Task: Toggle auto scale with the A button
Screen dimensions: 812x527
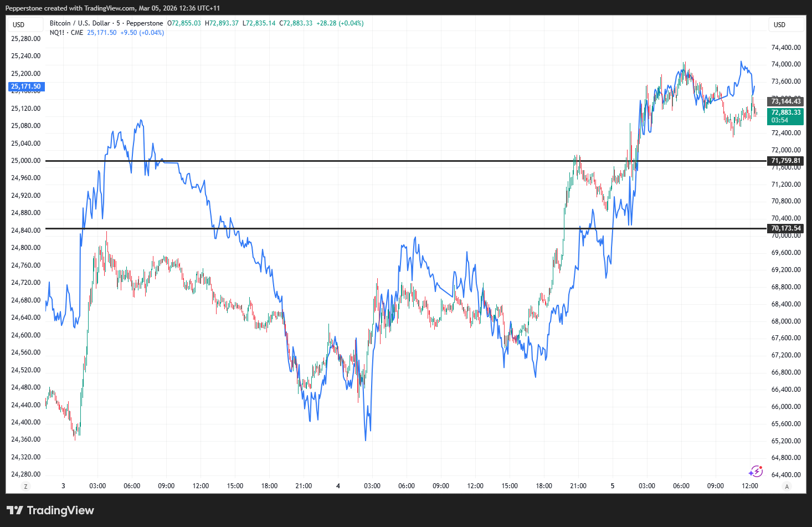Action: pyautogui.click(x=787, y=487)
